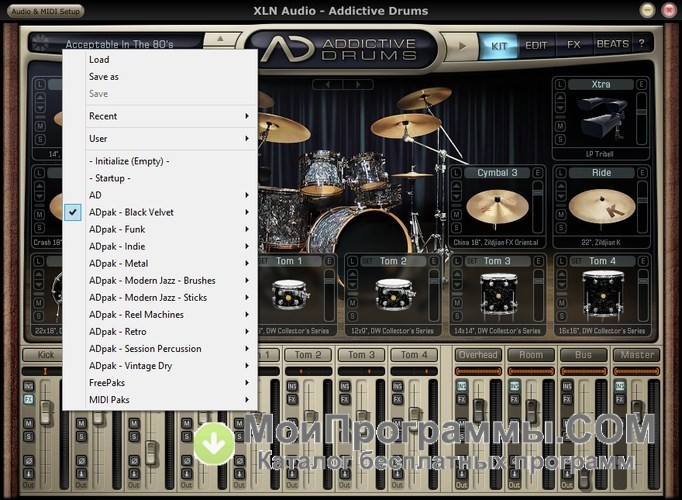The width and height of the screenshot is (682, 500).
Task: Click the Load button on Cymbal 3
Action: pyautogui.click(x=456, y=173)
